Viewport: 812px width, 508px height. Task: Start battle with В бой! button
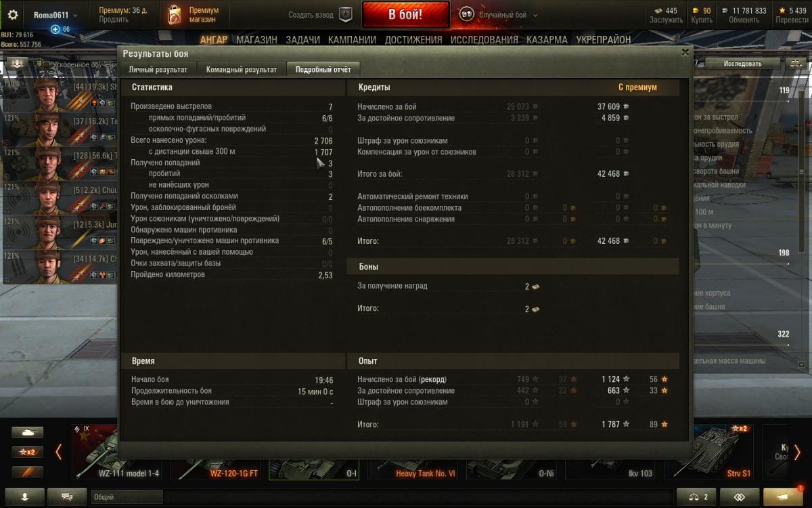(405, 14)
